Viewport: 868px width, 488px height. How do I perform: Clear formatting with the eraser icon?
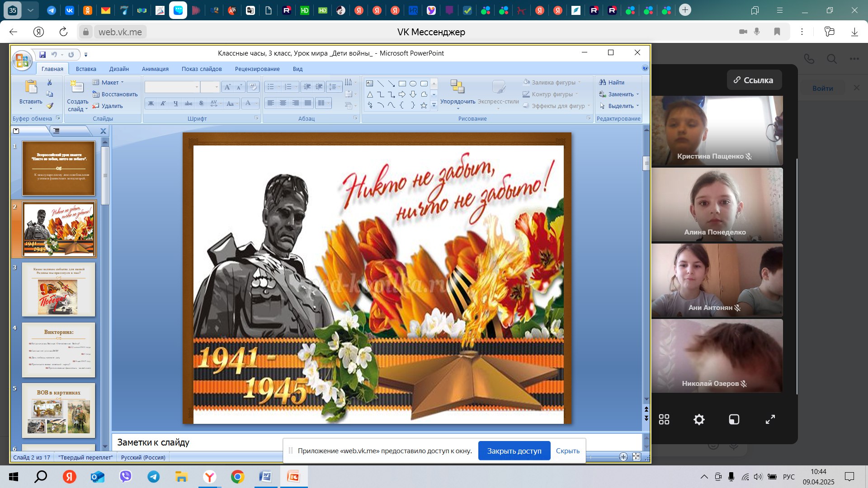point(253,87)
